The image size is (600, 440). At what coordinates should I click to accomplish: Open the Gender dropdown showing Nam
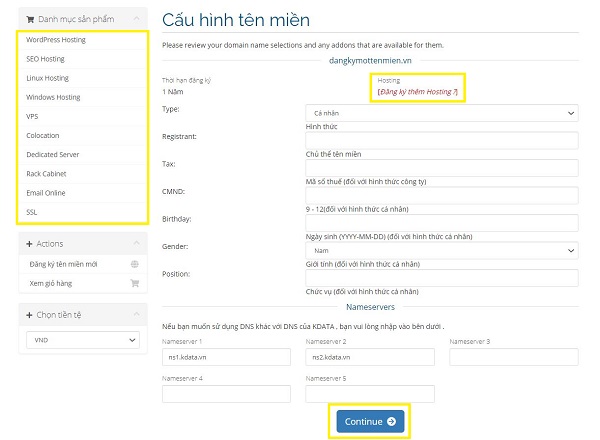click(x=441, y=250)
